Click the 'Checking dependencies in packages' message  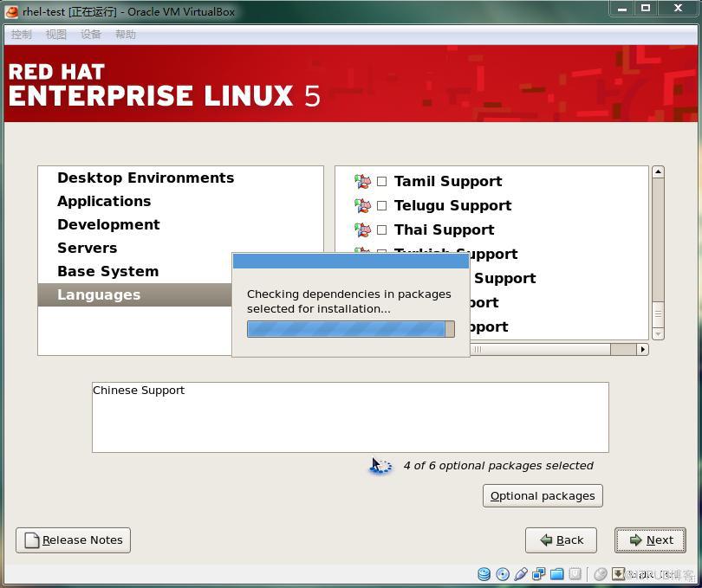coord(348,301)
